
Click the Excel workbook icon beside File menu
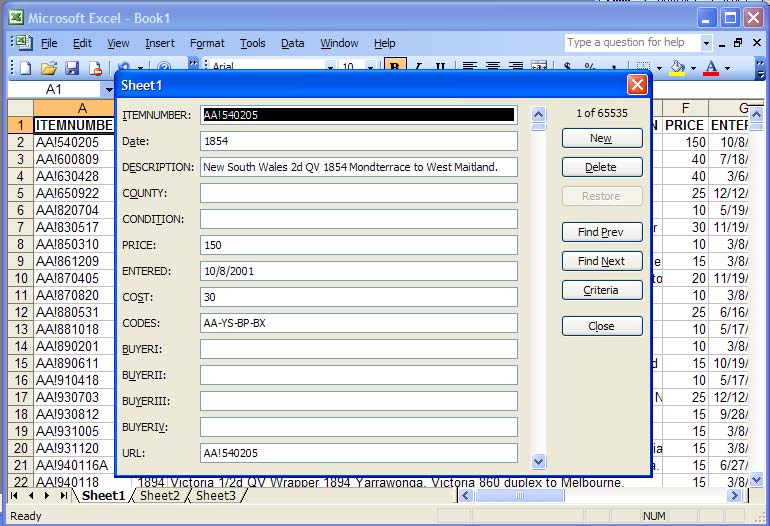click(x=23, y=42)
